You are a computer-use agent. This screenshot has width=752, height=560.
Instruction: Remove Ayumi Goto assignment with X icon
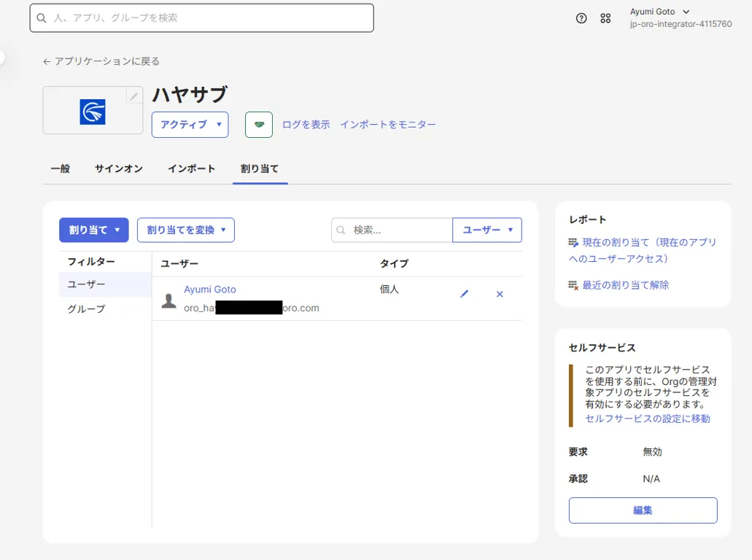pos(500,294)
